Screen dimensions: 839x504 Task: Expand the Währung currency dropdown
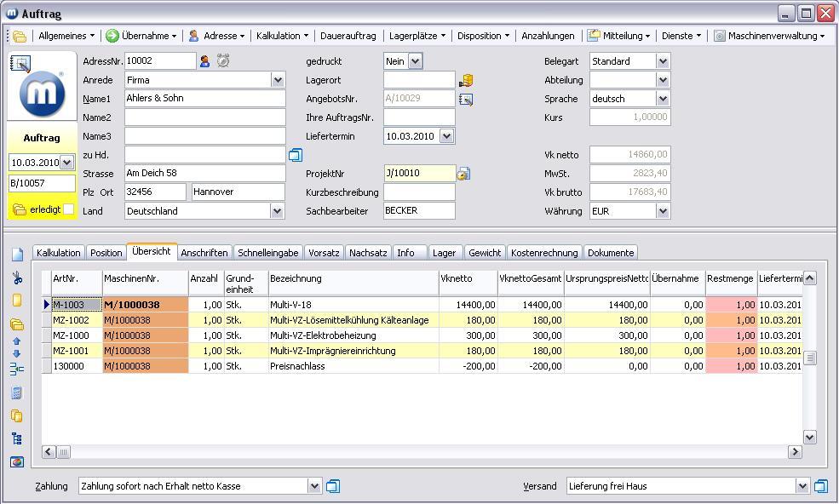tap(663, 211)
